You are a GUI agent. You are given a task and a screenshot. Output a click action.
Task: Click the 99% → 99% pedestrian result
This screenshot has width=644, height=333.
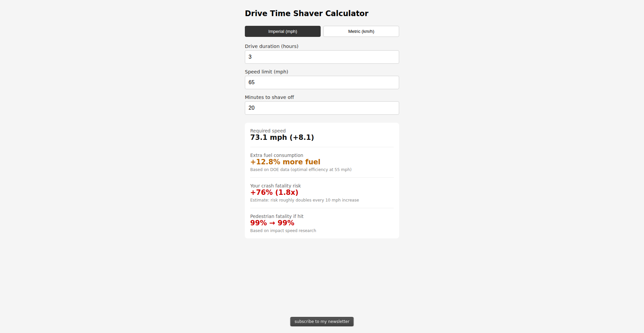click(x=272, y=223)
